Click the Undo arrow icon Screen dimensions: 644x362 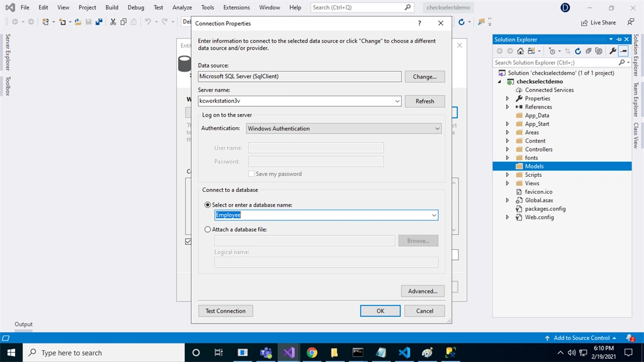(148, 22)
